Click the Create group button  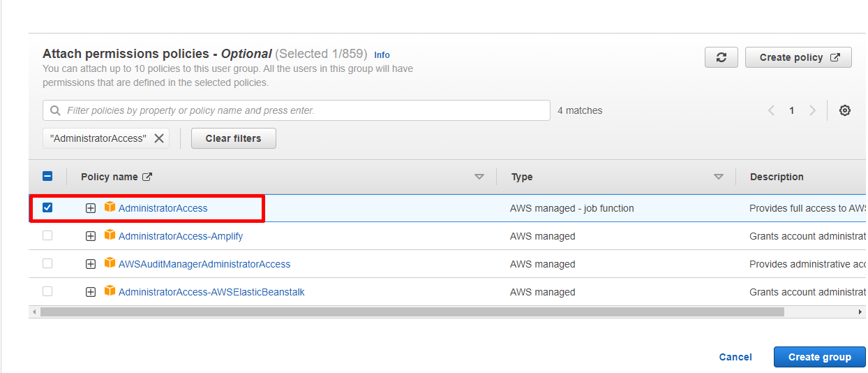pyautogui.click(x=819, y=357)
